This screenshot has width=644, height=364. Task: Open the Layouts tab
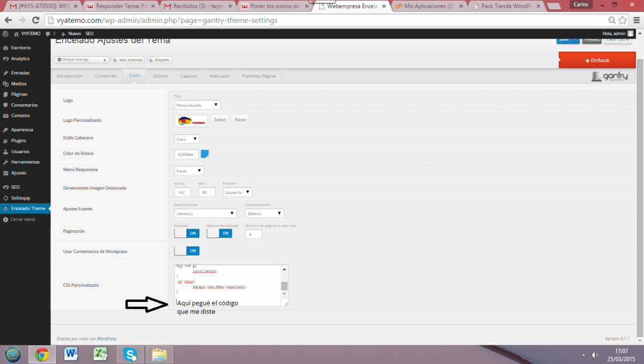point(189,76)
